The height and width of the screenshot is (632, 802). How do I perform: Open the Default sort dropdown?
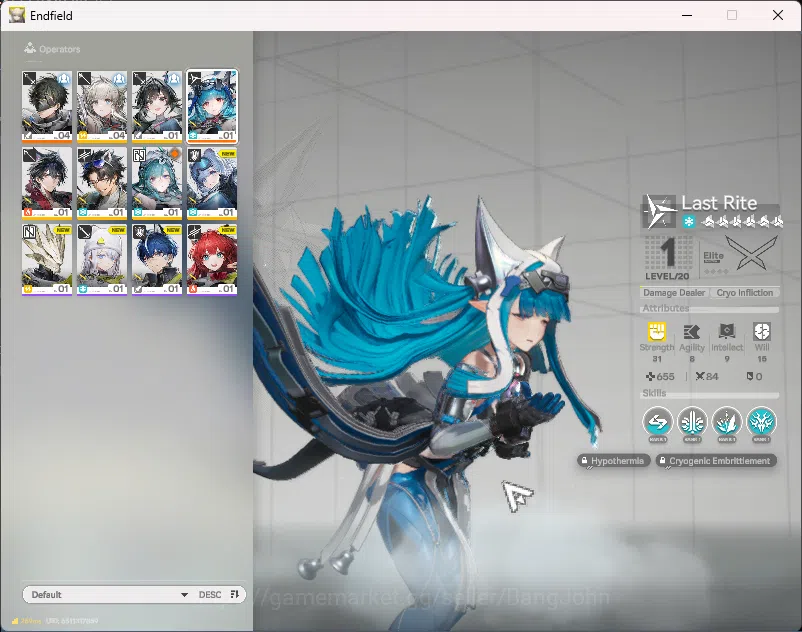click(x=109, y=595)
